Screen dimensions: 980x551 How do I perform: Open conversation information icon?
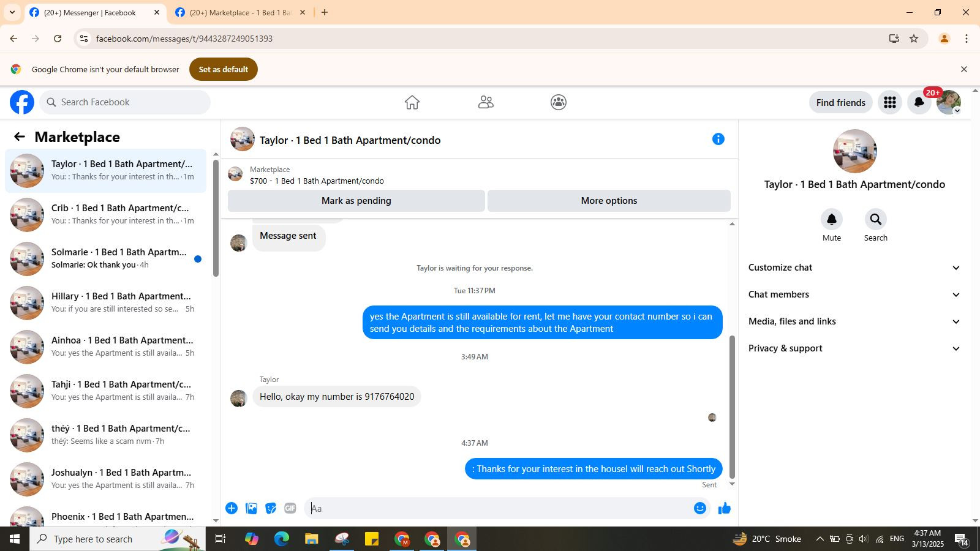tap(718, 139)
